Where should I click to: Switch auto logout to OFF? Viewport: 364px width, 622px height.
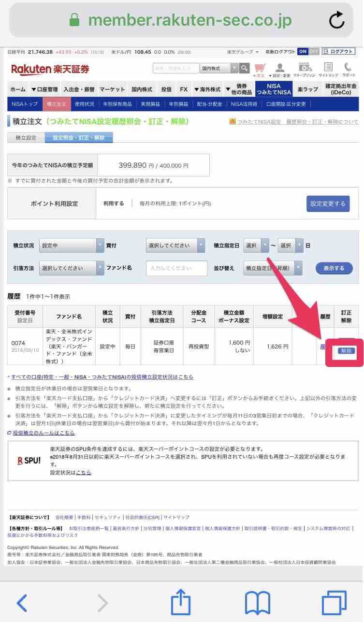point(314,51)
